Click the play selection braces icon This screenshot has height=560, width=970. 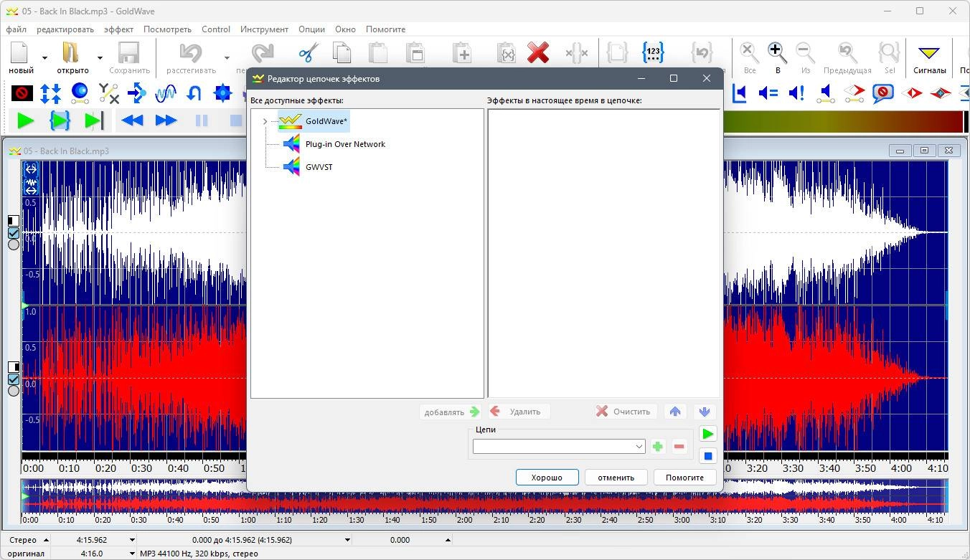pos(60,120)
